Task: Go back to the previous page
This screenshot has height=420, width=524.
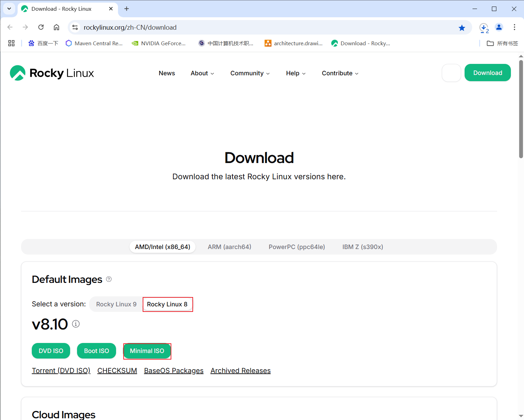Action: coord(10,27)
